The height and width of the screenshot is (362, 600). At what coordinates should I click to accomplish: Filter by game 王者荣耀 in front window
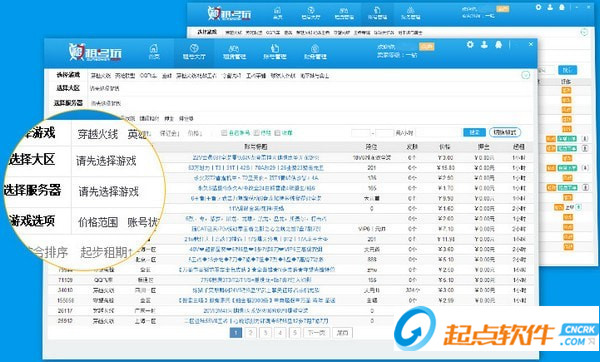click(256, 76)
